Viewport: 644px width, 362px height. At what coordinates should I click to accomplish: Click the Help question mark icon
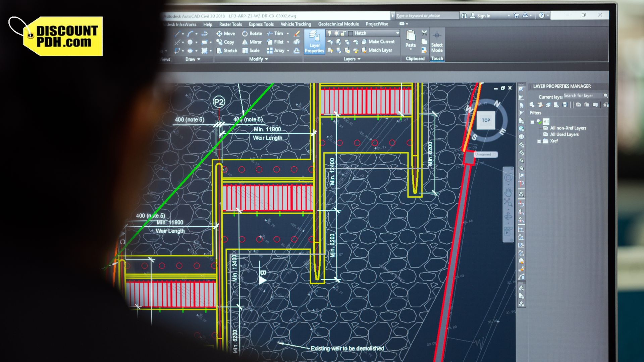click(541, 15)
